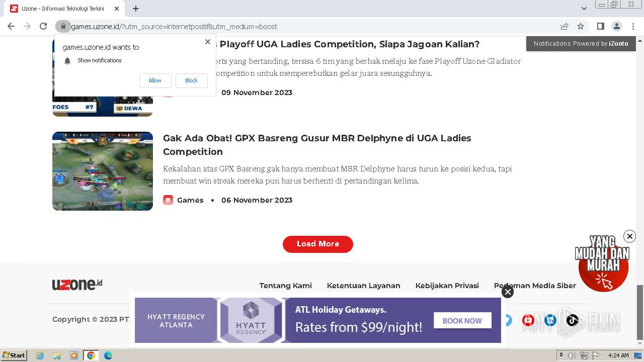Viewport: 644px width, 362px height.
Task: Open Uzone's YouTube channel
Action: point(528,320)
